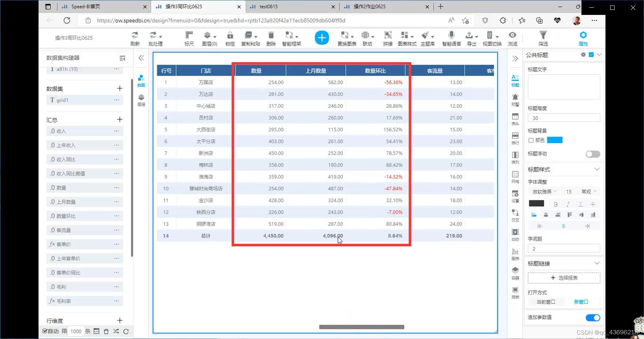This screenshot has height=339, width=644.
Task: Click the table horizontal scrollbar
Action: [361, 327]
